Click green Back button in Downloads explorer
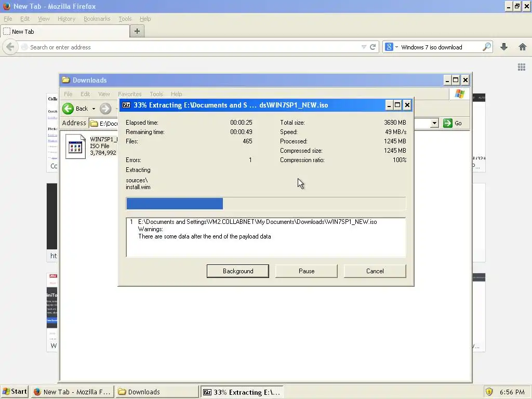532x399 pixels. click(x=75, y=109)
